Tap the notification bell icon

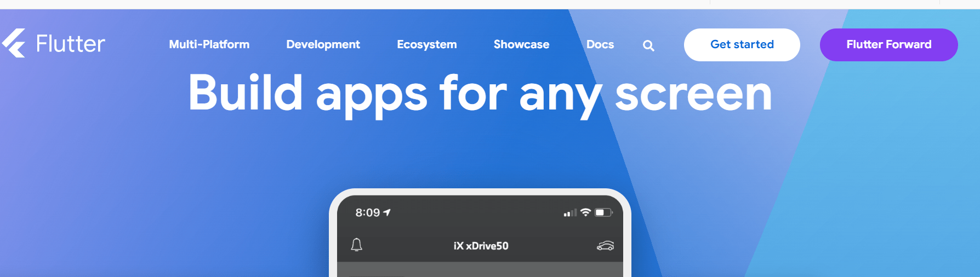[356, 245]
